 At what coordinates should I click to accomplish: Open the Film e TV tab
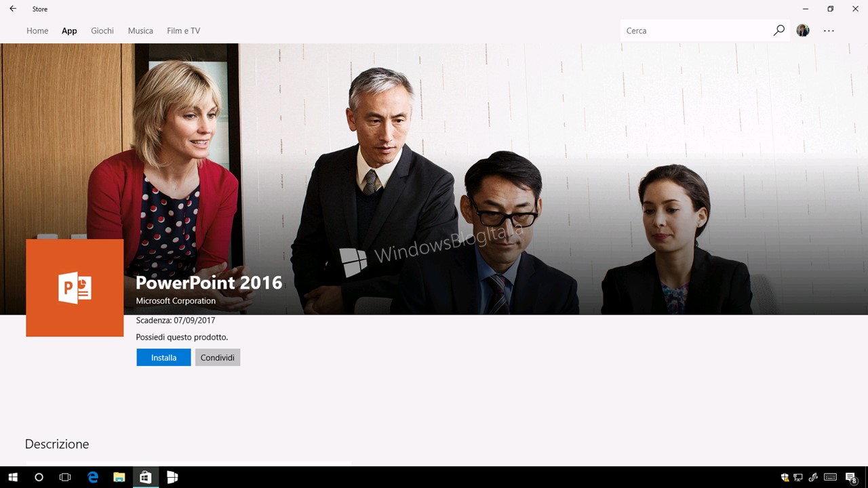pos(183,30)
